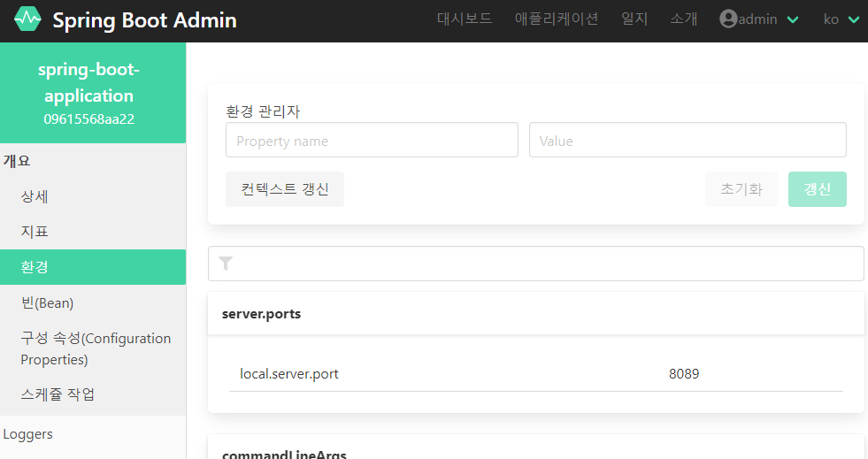Click the ko language label

pyautogui.click(x=831, y=19)
